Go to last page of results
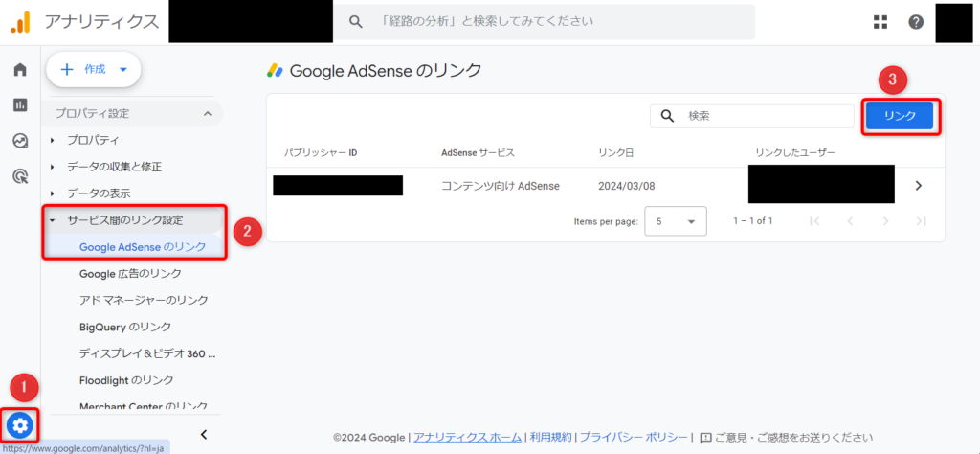 [x=920, y=221]
